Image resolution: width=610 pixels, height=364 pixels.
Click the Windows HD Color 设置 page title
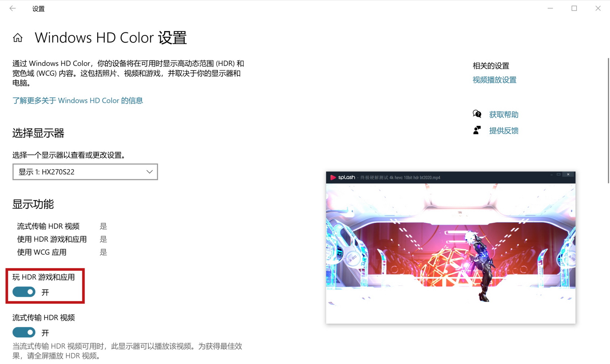point(111,38)
